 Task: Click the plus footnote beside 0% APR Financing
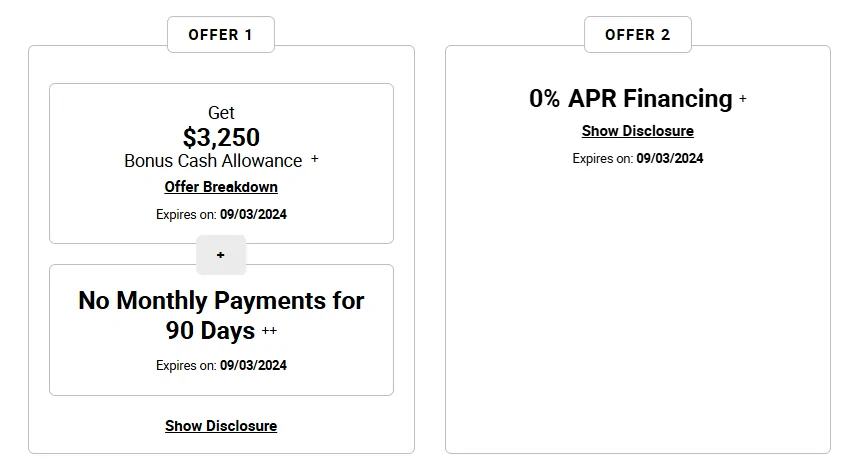743,99
